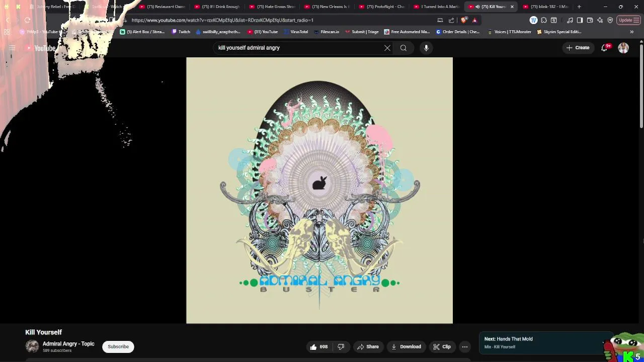The height and width of the screenshot is (362, 644).
Task: Click the Brave Rewards triangle icon
Action: pos(474,20)
